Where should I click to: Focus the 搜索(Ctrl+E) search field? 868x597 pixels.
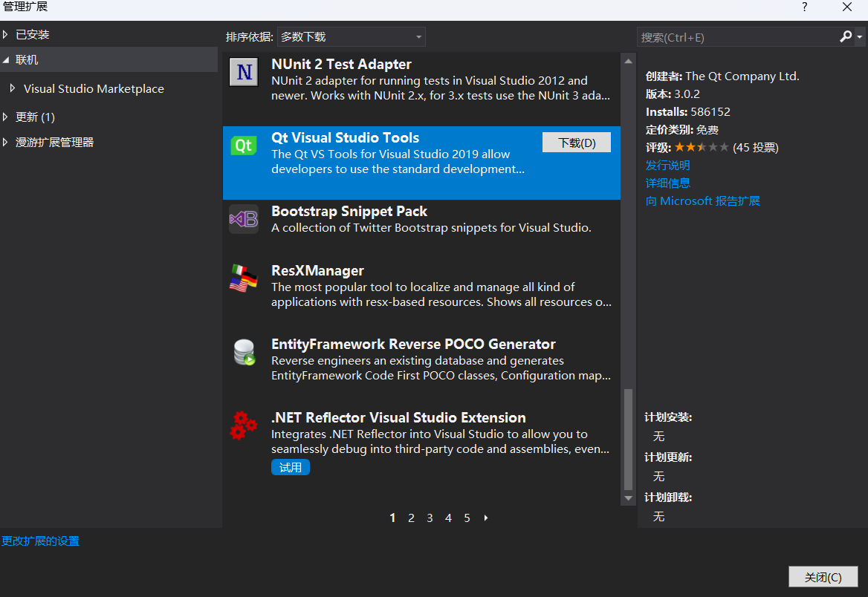[x=737, y=37]
